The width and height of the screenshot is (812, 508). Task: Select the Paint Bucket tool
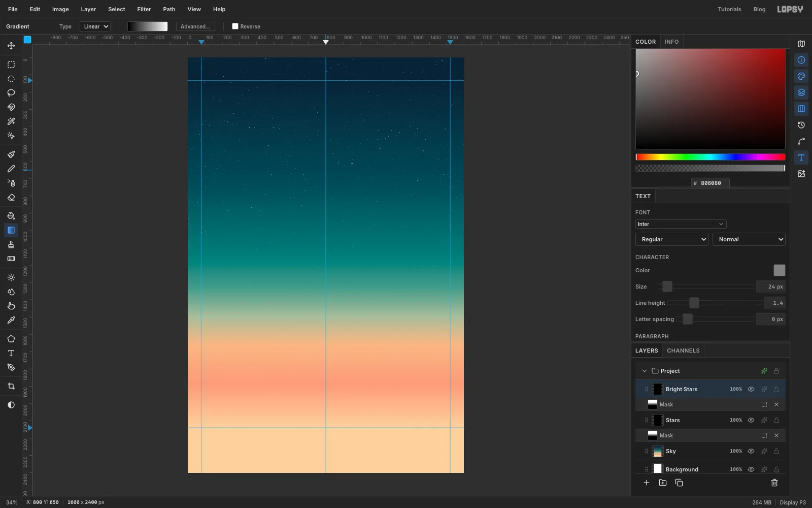11,216
